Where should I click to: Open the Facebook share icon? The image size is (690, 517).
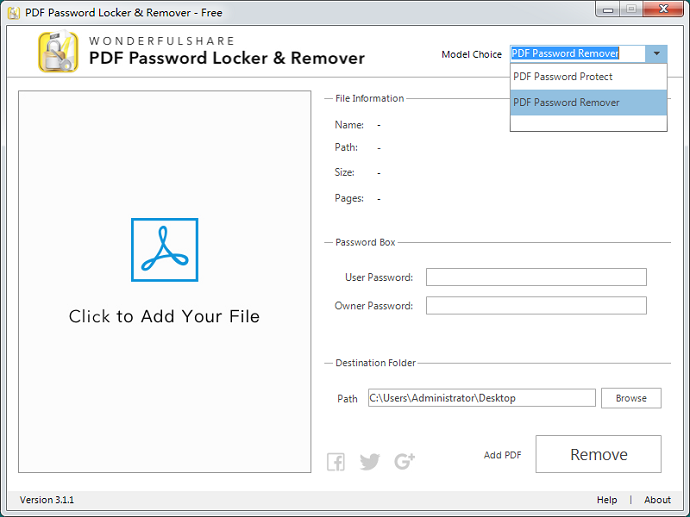click(x=336, y=462)
